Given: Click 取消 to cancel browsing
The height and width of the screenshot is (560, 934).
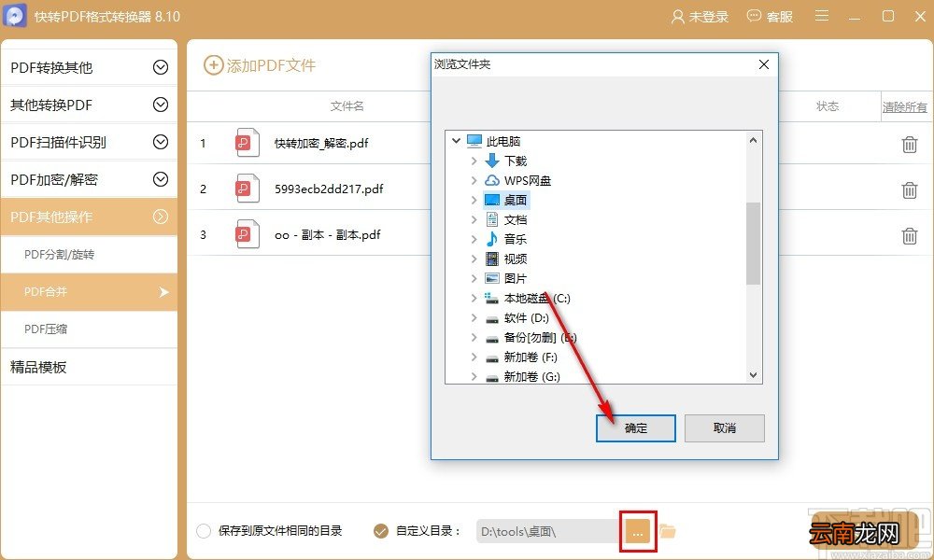Looking at the screenshot, I should 725,427.
